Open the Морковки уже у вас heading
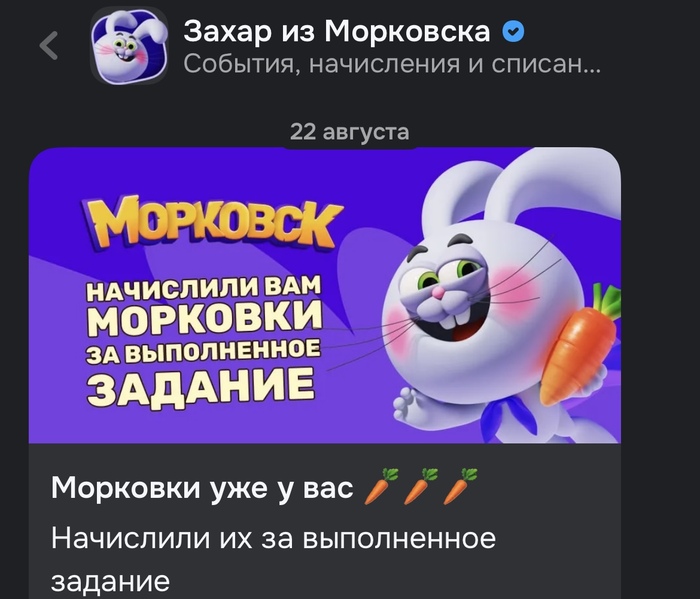The image size is (700, 599). pos(202,487)
